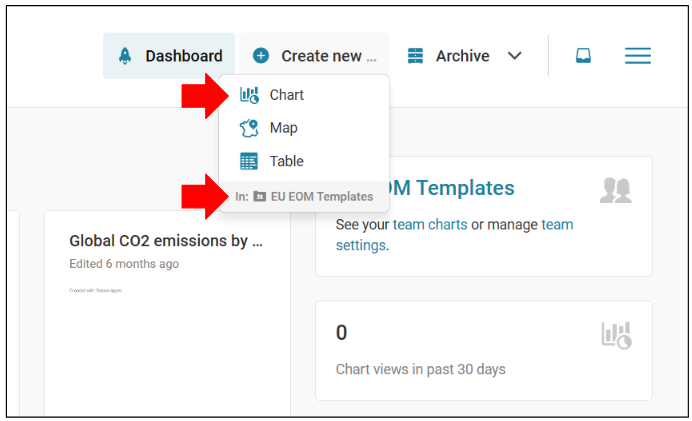Click the EU EOM Templates folder label
Screen dimensions: 692x421
[322, 196]
